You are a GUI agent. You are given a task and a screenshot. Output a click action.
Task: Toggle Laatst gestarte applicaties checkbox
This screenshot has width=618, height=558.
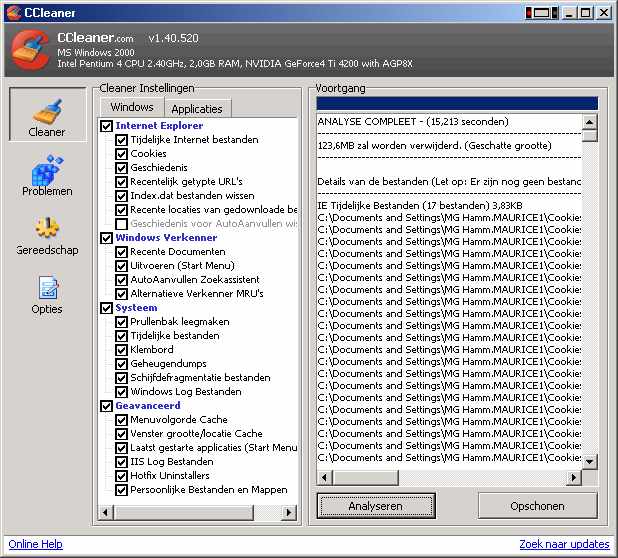pyautogui.click(x=121, y=448)
